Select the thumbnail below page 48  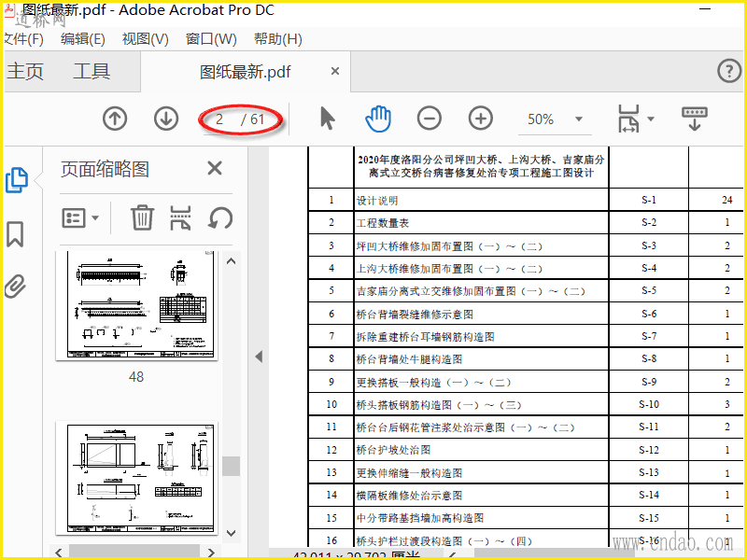136,478
